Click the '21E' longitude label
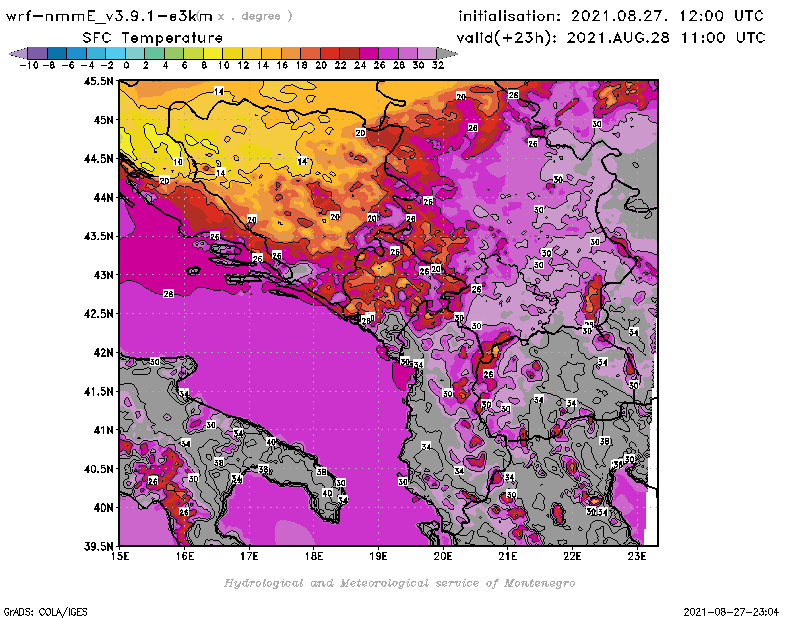The image size is (800, 618). (508, 556)
